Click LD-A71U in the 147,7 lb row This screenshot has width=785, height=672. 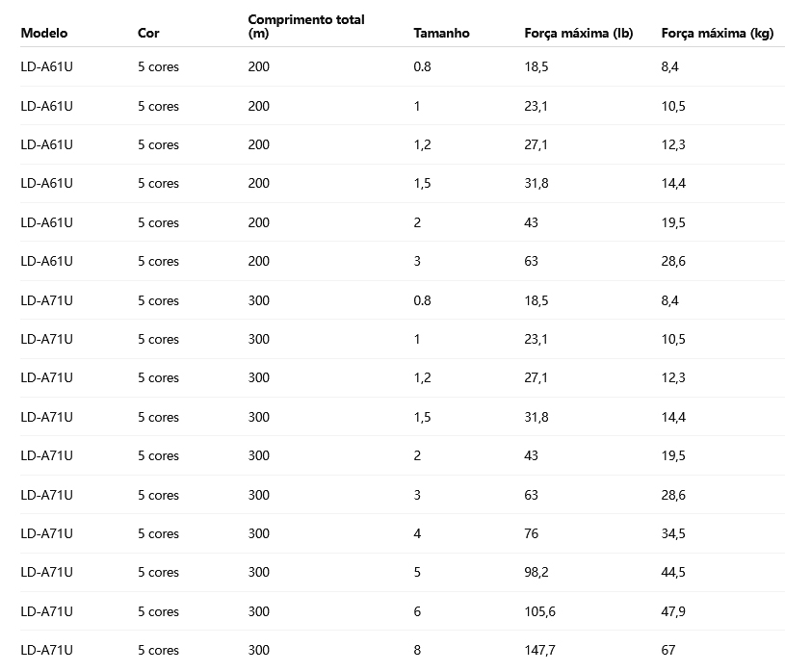point(46,650)
